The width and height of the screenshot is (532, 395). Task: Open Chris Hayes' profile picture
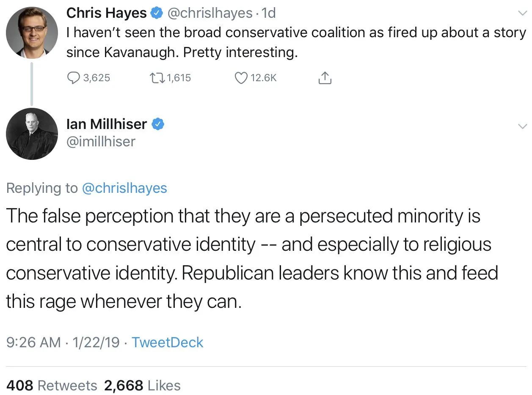(32, 33)
